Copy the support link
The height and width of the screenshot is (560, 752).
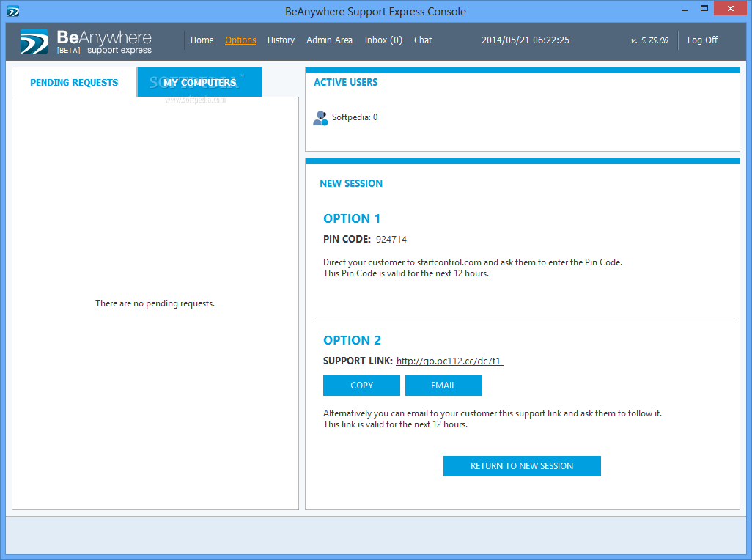361,386
